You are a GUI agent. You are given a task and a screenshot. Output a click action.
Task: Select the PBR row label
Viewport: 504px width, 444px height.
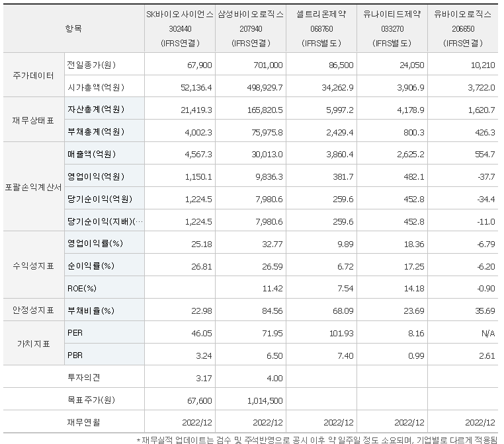click(x=75, y=355)
